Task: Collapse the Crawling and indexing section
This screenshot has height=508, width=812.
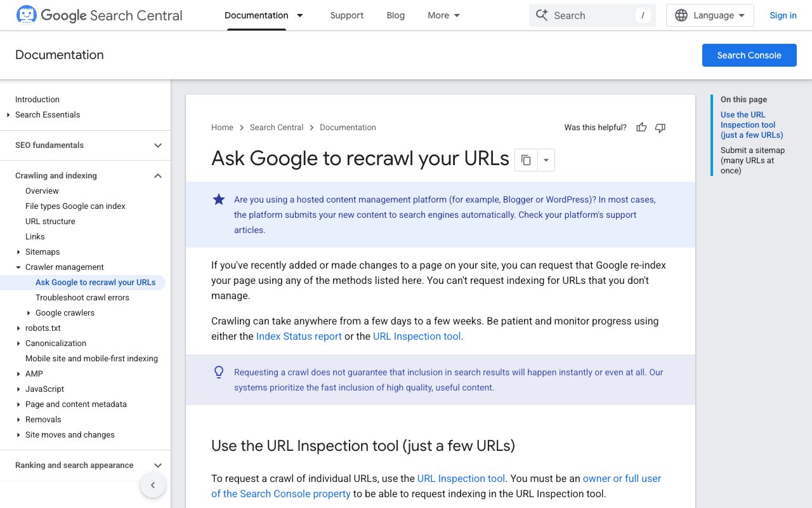Action: click(158, 176)
